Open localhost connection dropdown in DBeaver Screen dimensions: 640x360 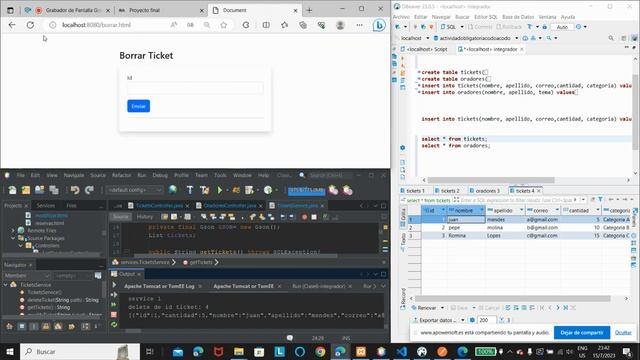tap(427, 38)
